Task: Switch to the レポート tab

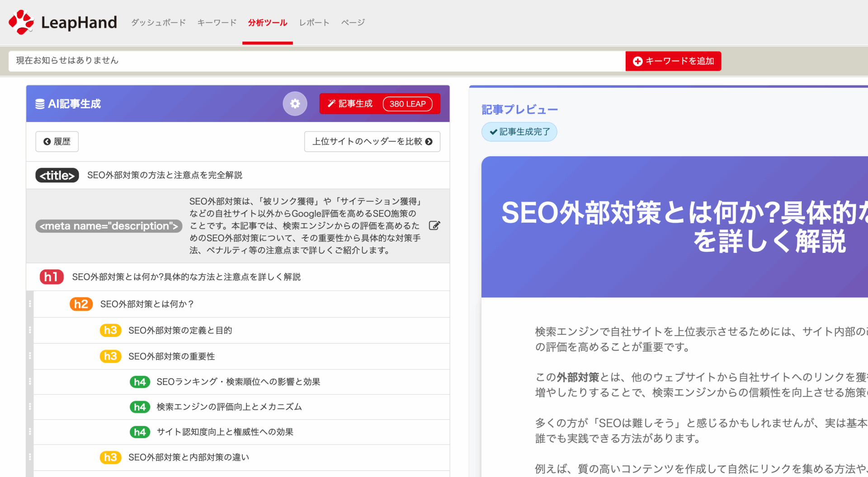Action: point(314,22)
